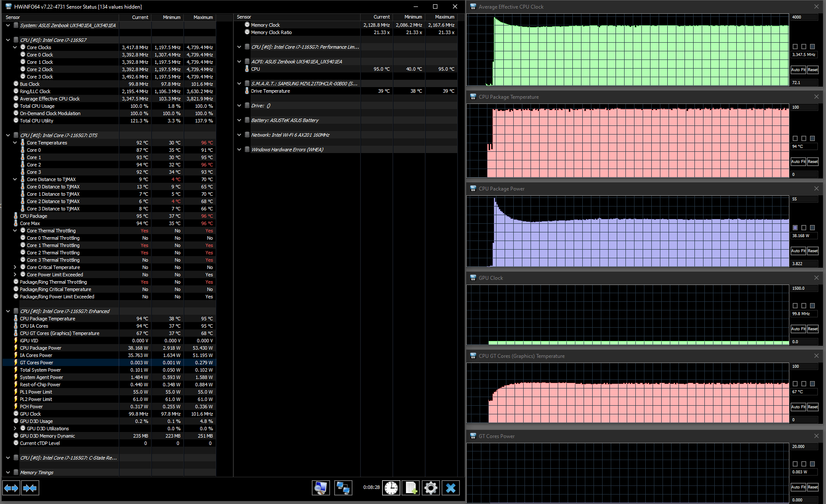Click Auto Fit in CPU Package Temperature graph
This screenshot has height=504, width=826.
[798, 162]
